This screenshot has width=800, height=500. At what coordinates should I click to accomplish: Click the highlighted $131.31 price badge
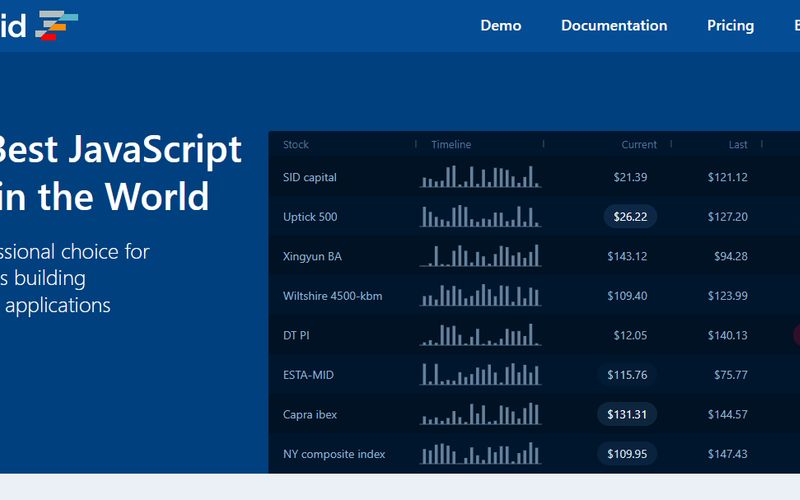click(x=627, y=414)
